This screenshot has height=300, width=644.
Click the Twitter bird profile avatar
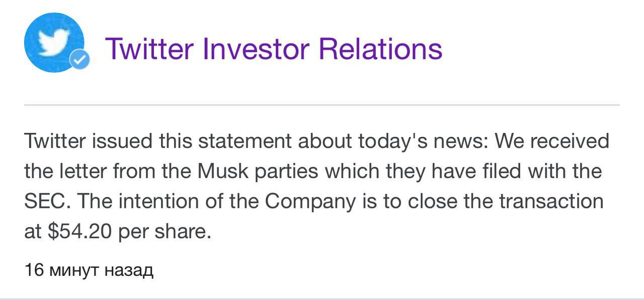[54, 42]
